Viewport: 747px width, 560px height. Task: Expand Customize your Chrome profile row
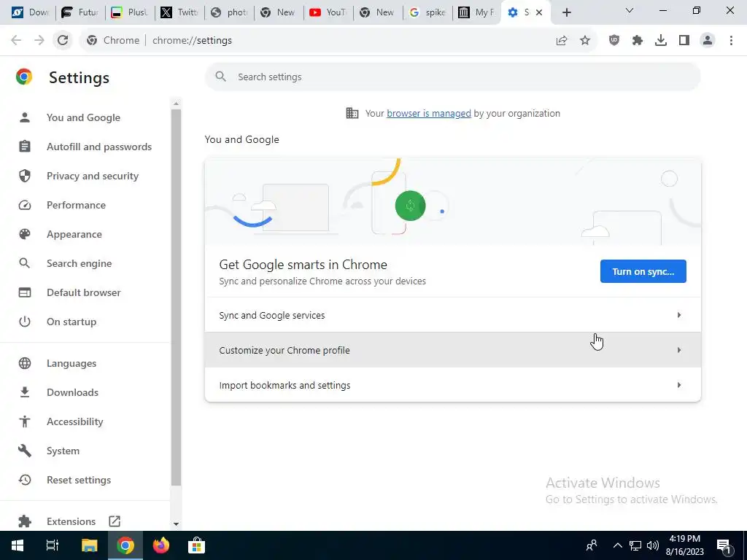tap(452, 350)
